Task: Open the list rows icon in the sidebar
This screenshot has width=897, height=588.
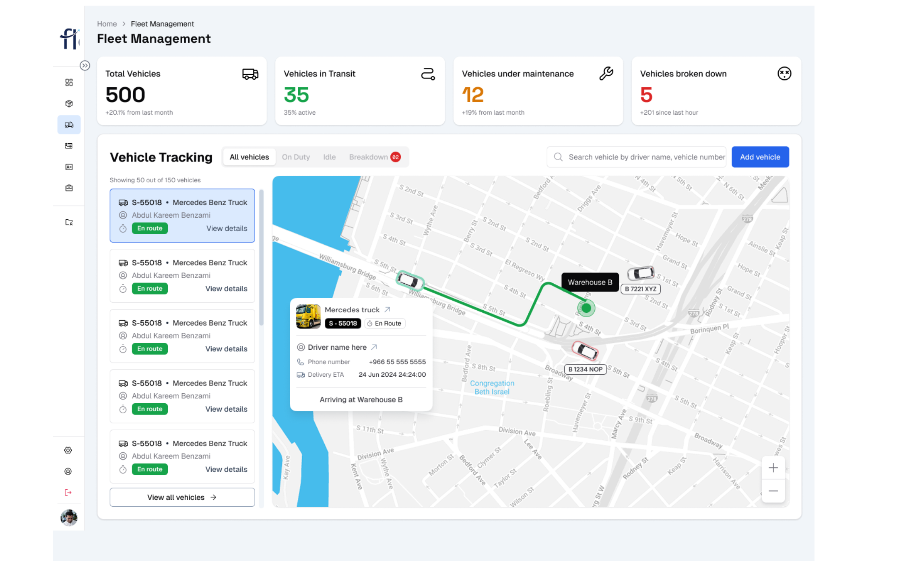Action: 69,146
